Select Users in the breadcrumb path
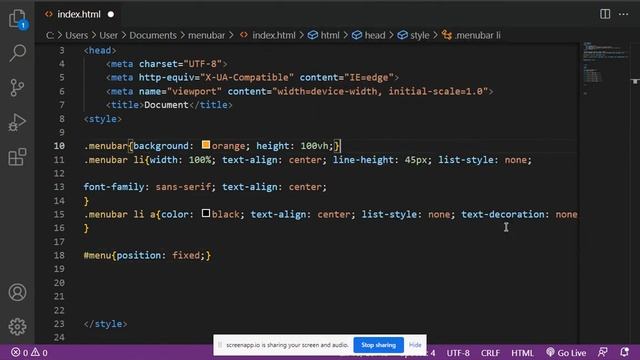The height and width of the screenshot is (360, 640). 76,36
